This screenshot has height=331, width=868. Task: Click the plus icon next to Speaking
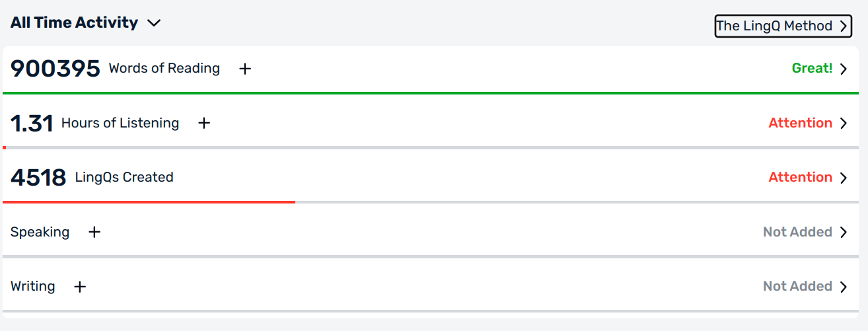pos(94,232)
